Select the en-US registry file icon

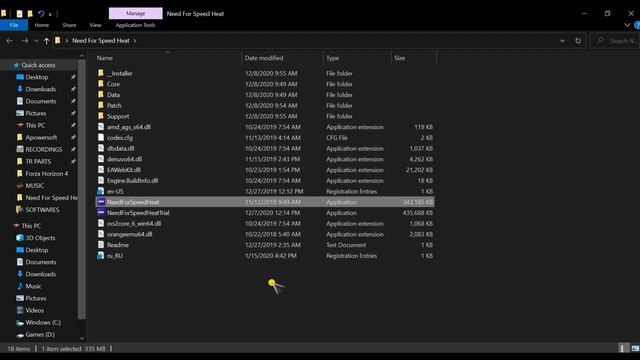(101, 191)
